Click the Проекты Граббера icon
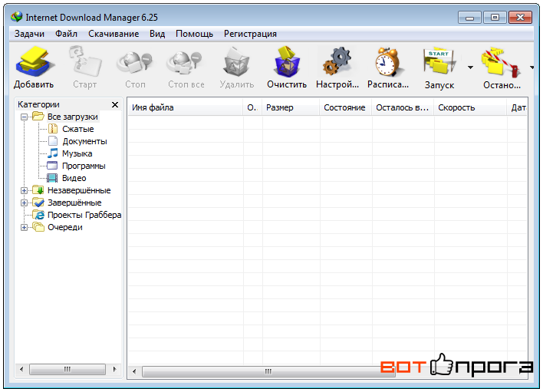Viewport: 543px width, 392px height. tap(39, 215)
